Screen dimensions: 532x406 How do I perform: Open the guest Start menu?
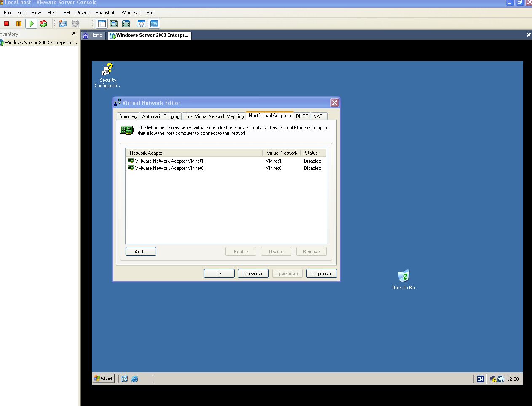(x=104, y=379)
